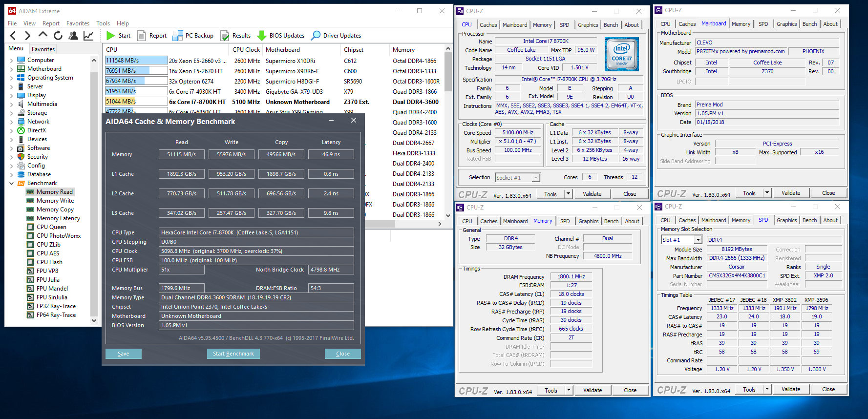This screenshot has height=419, width=868.
Task: Open the Slot #1 dropdown in CPU-Z SPD
Action: click(x=698, y=240)
